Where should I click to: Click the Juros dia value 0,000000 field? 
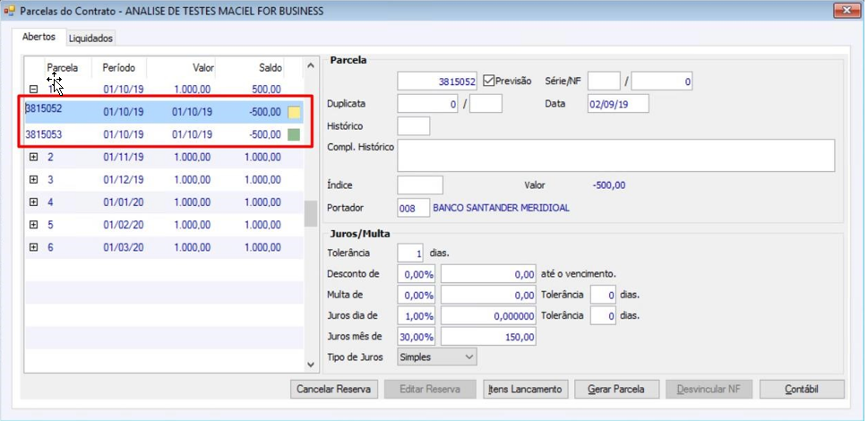pos(488,316)
